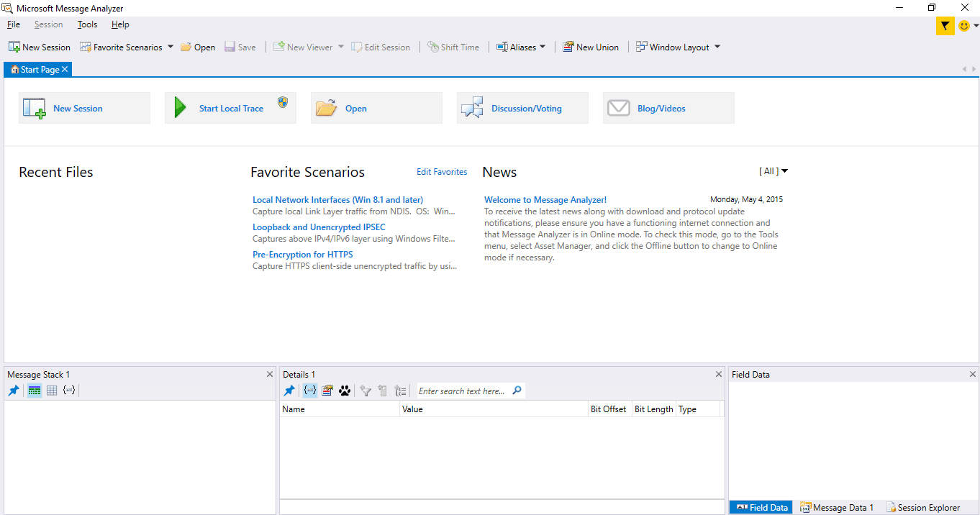Click the large New Session start tile
Viewport: 980px width, 515px height.
tap(84, 108)
